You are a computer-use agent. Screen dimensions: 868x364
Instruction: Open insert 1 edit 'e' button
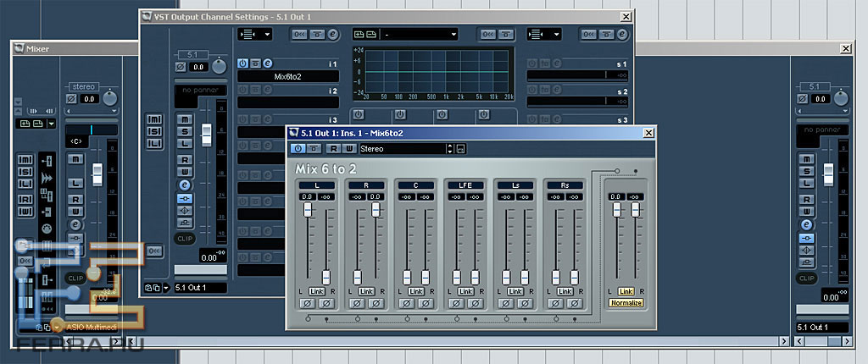tap(268, 63)
